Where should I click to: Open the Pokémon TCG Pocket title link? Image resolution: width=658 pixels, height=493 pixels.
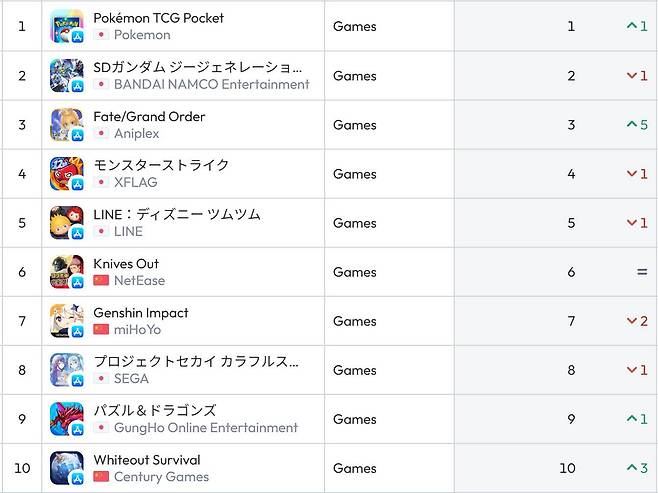point(158,18)
